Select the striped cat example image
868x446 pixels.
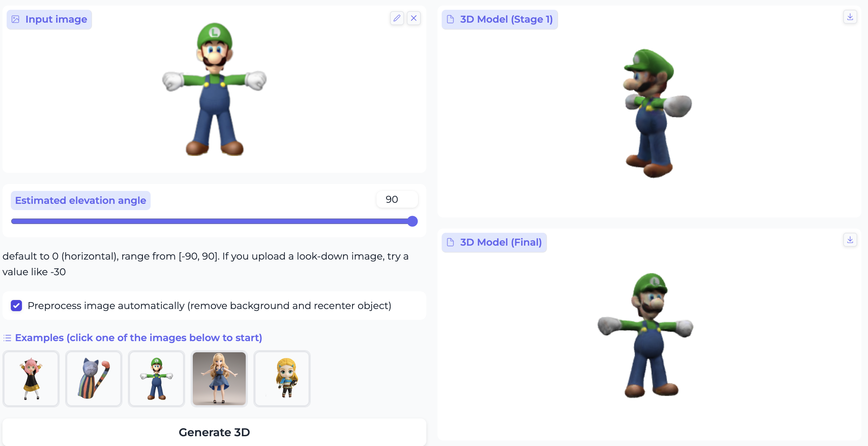point(94,379)
